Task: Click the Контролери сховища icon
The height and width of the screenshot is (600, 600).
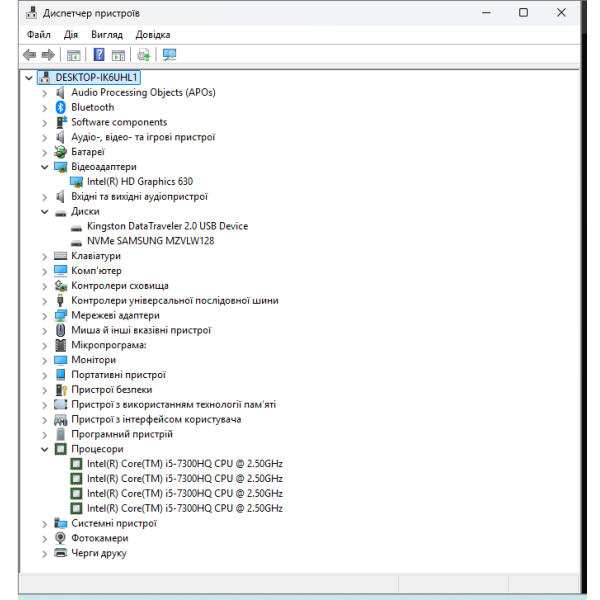Action: (60, 285)
